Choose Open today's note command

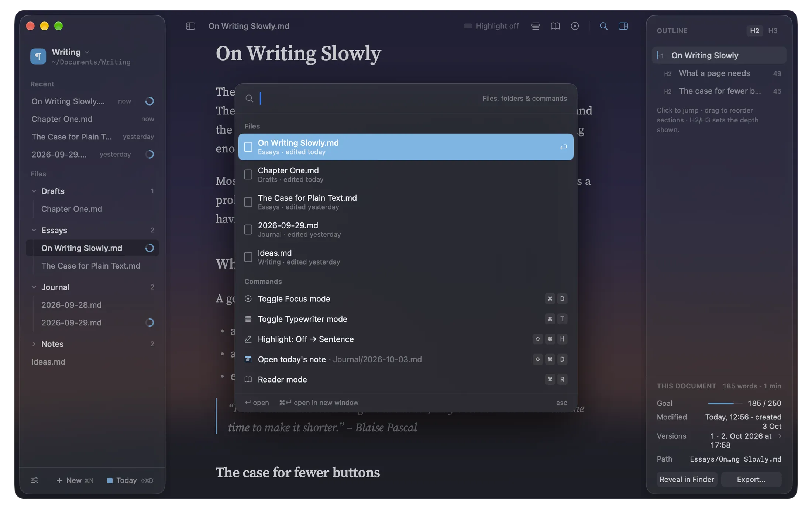(x=406, y=359)
